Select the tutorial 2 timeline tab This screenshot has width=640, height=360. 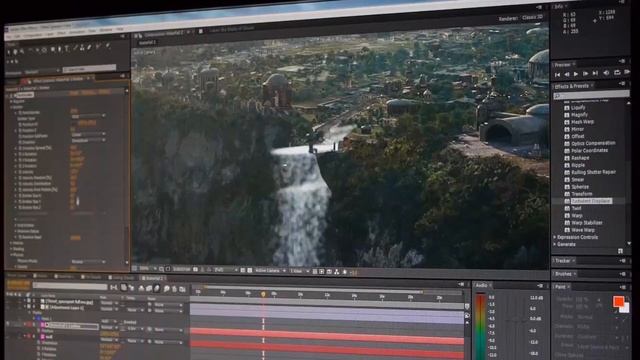point(152,278)
